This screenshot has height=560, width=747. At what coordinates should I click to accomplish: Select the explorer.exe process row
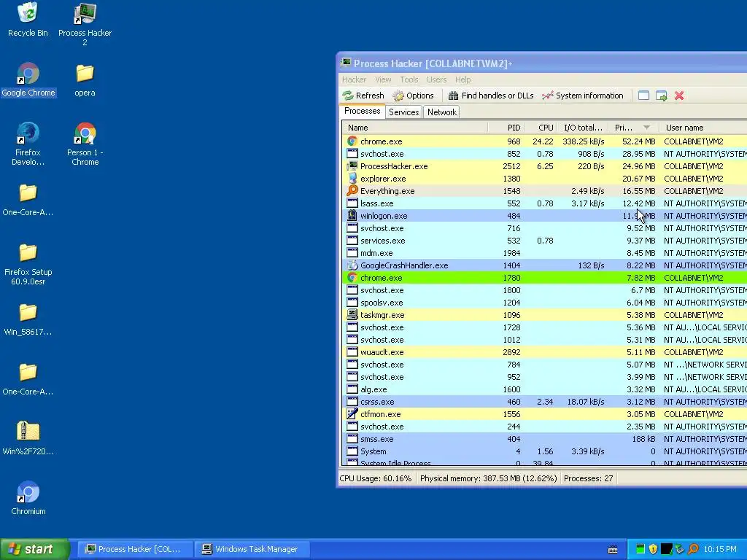point(544,179)
